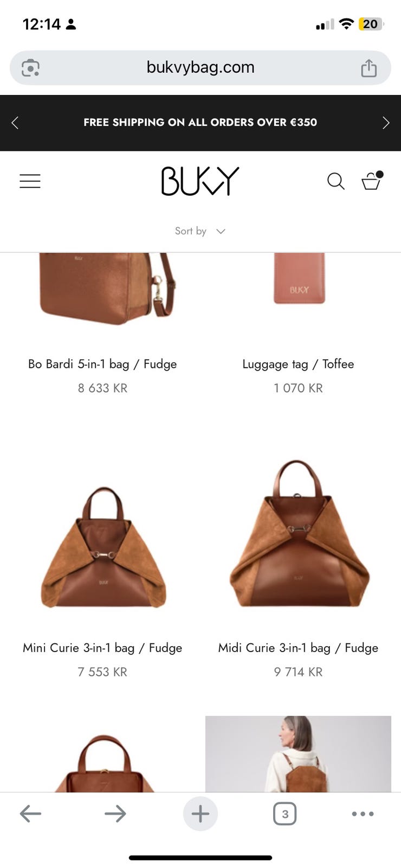Open the shopping basket icon

coord(372,181)
